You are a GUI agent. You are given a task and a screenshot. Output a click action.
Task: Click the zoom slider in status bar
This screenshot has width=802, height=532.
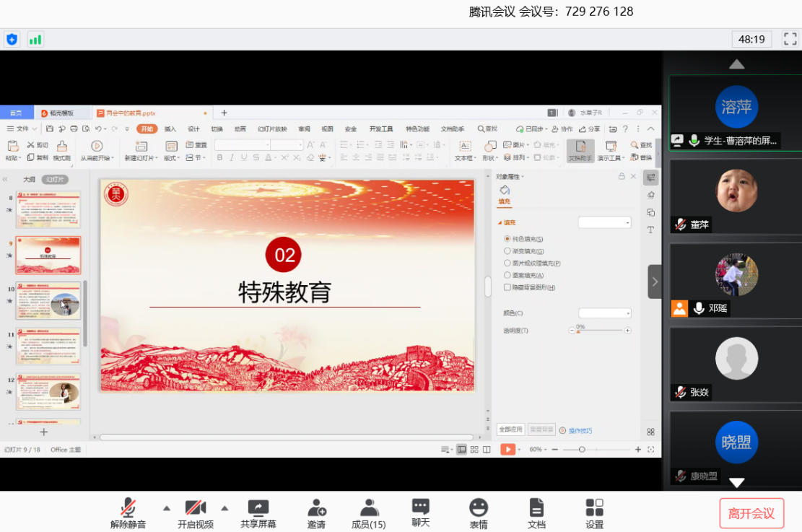(x=582, y=450)
